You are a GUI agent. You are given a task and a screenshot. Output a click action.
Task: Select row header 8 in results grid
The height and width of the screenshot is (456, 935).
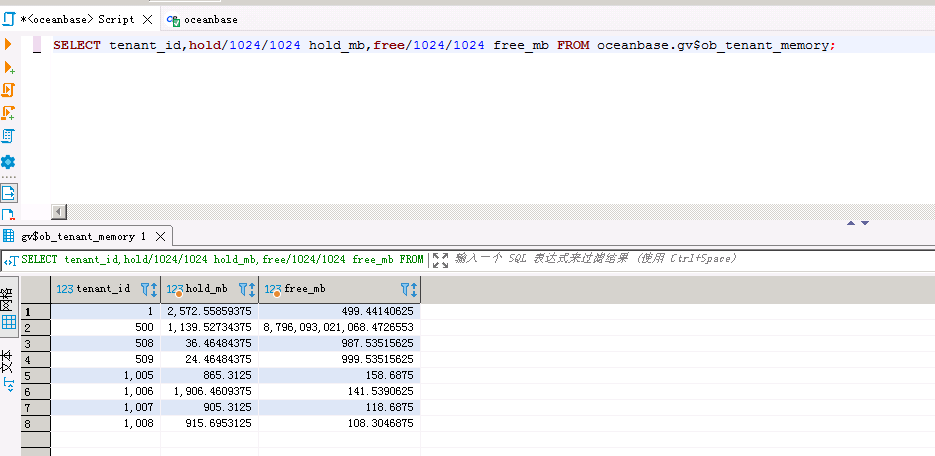pyautogui.click(x=36, y=423)
